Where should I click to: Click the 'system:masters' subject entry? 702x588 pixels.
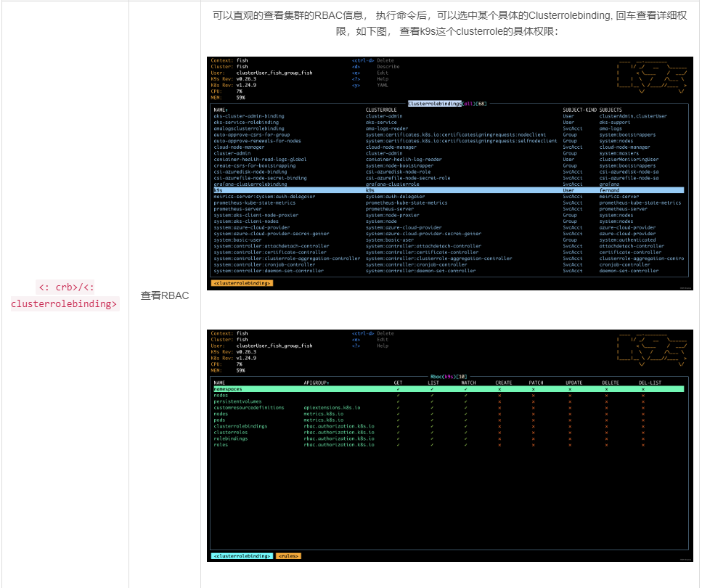point(619,153)
